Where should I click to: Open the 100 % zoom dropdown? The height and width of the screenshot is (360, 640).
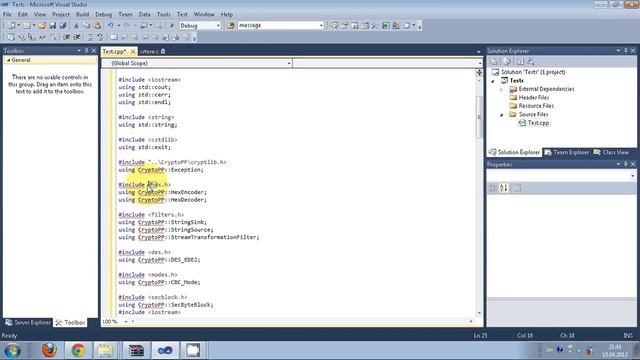(x=126, y=322)
